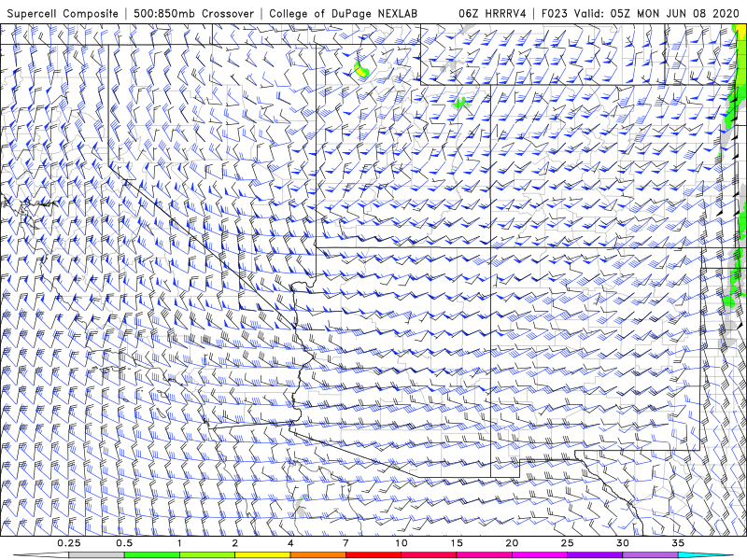Click the "0.25" legend value label
The image size is (747, 560).
point(68,543)
